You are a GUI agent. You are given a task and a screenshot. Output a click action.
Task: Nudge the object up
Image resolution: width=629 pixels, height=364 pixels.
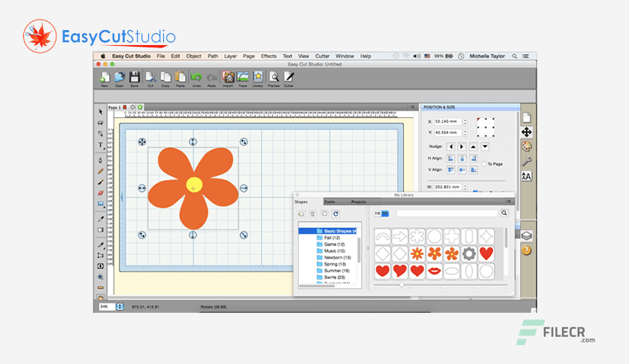click(x=473, y=147)
